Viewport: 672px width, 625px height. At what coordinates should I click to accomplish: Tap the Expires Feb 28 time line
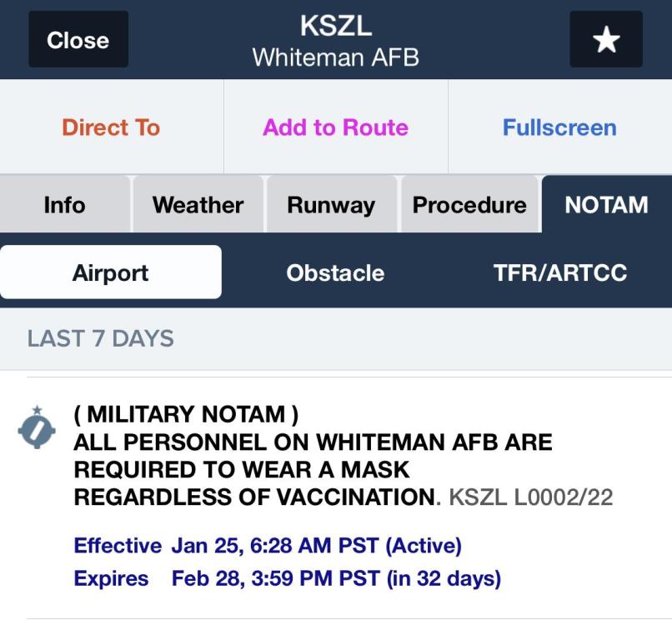[x=287, y=578]
